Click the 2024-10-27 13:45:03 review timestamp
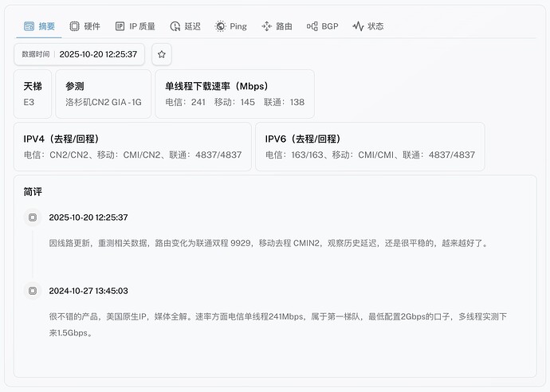 pyautogui.click(x=88, y=291)
